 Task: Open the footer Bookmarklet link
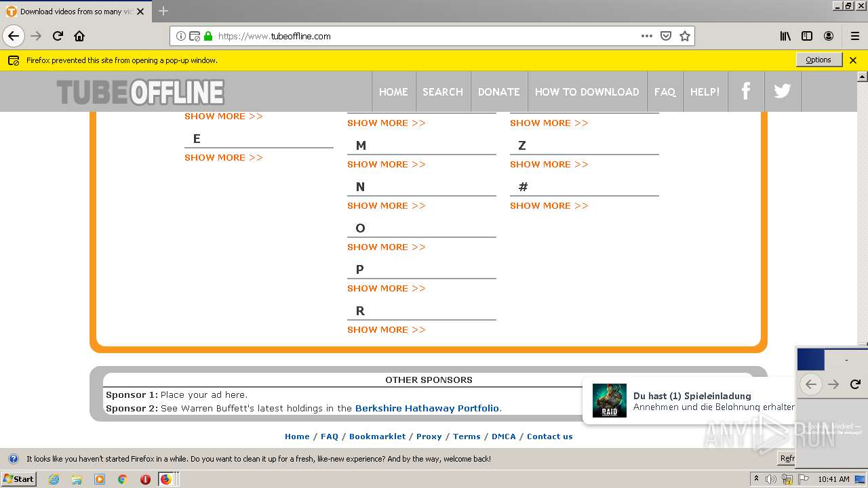coord(377,436)
